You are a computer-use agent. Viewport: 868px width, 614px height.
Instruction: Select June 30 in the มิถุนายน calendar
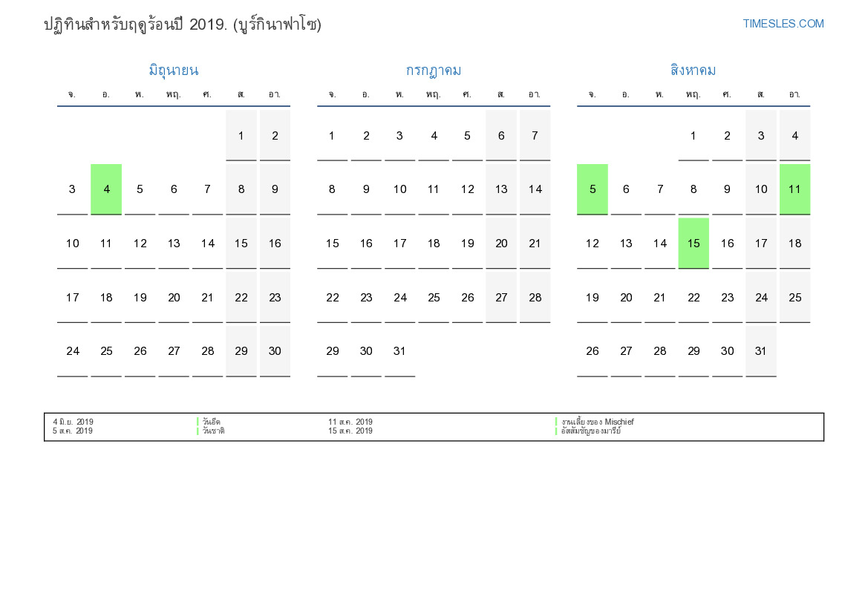pyautogui.click(x=275, y=351)
